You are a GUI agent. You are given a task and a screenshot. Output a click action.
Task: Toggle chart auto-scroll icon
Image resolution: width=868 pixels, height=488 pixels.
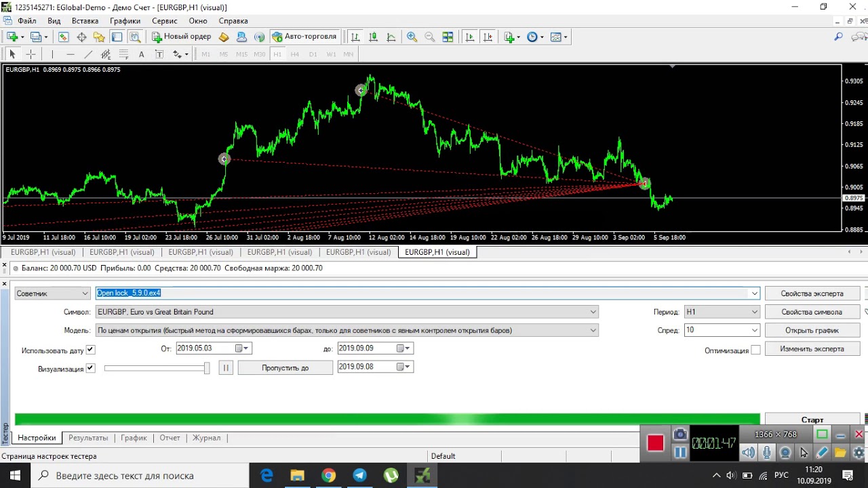tap(469, 37)
